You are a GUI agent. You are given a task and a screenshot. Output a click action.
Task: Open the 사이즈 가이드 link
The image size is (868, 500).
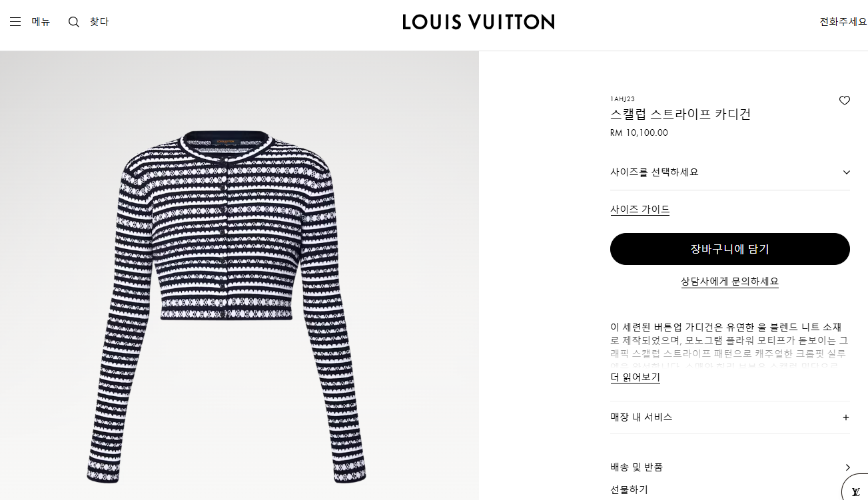[x=640, y=209]
